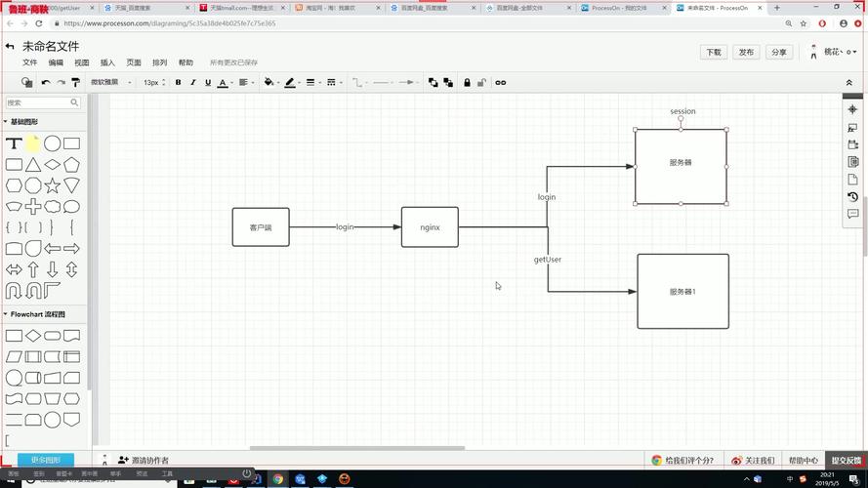Toggle italic text formatting
Image resolution: width=868 pixels, height=488 pixels.
click(193, 82)
